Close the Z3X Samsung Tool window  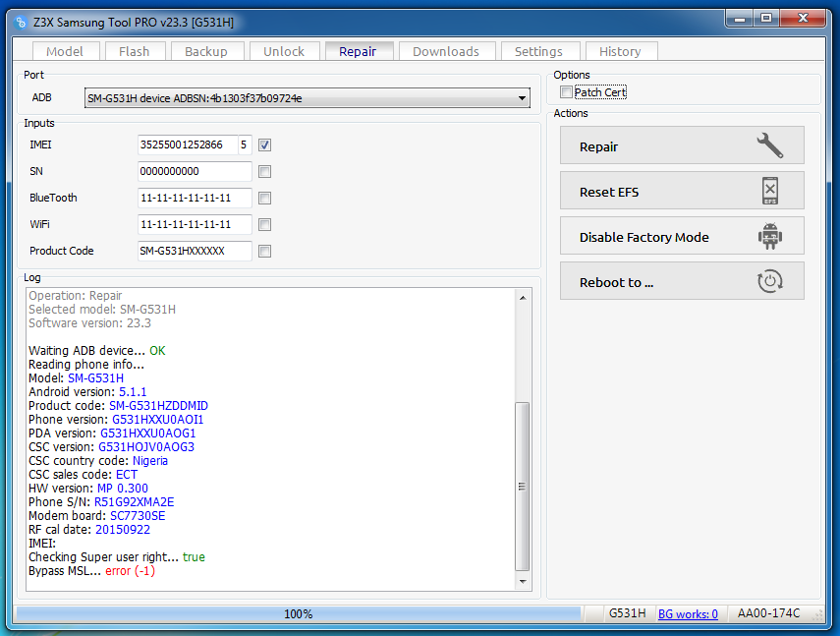pos(803,19)
